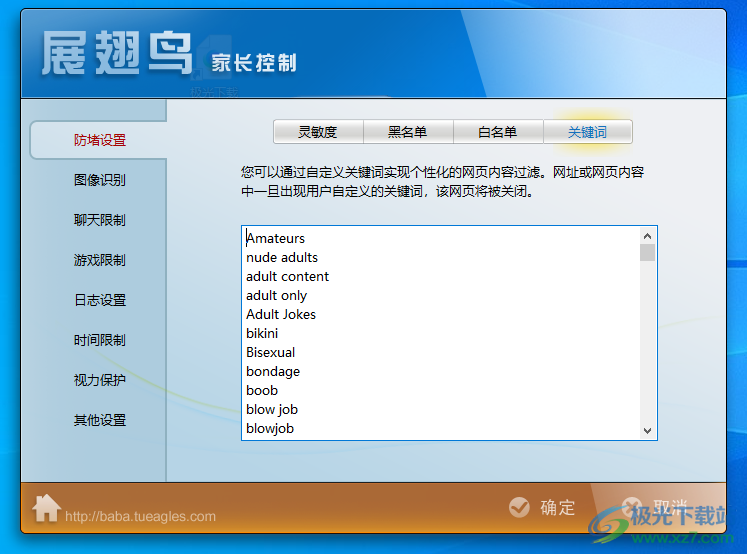Open 日志设置 section
Image resolution: width=747 pixels, height=554 pixels.
99,300
